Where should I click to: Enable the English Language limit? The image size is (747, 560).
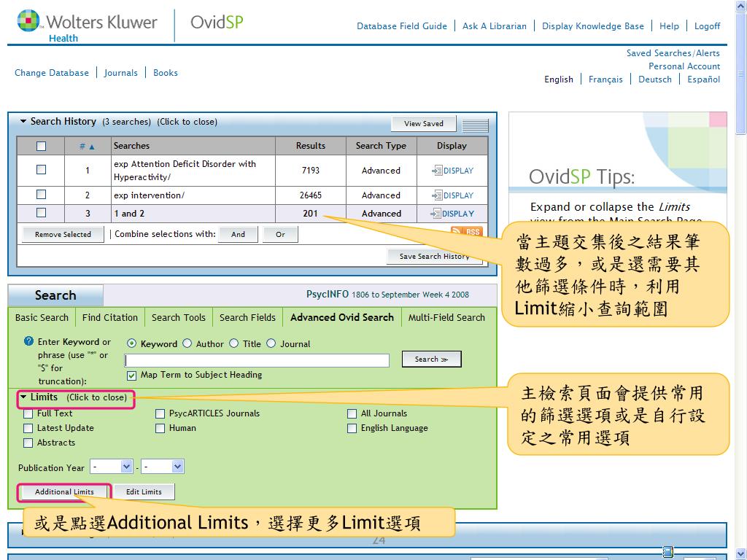(352, 428)
